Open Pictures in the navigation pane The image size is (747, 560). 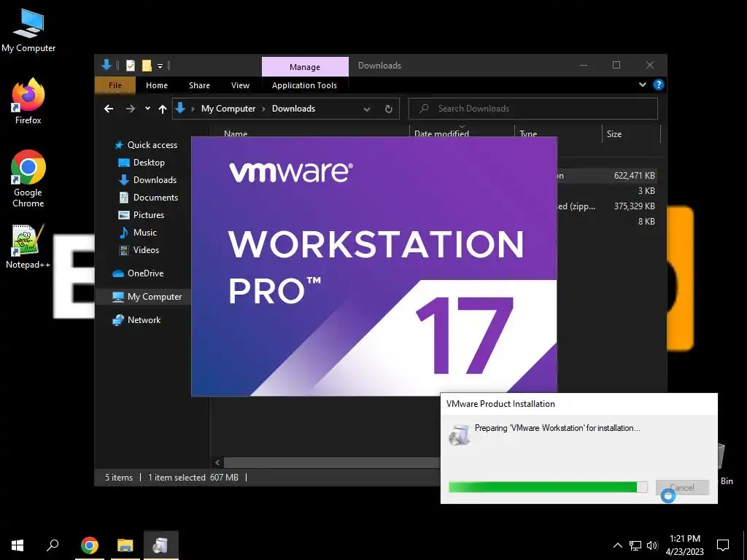(x=141, y=215)
